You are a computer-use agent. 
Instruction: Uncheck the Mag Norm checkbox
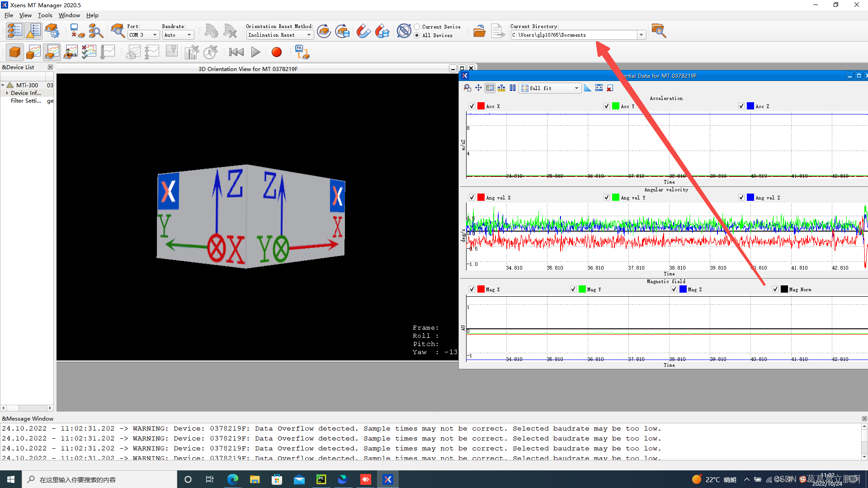pyautogui.click(x=775, y=289)
